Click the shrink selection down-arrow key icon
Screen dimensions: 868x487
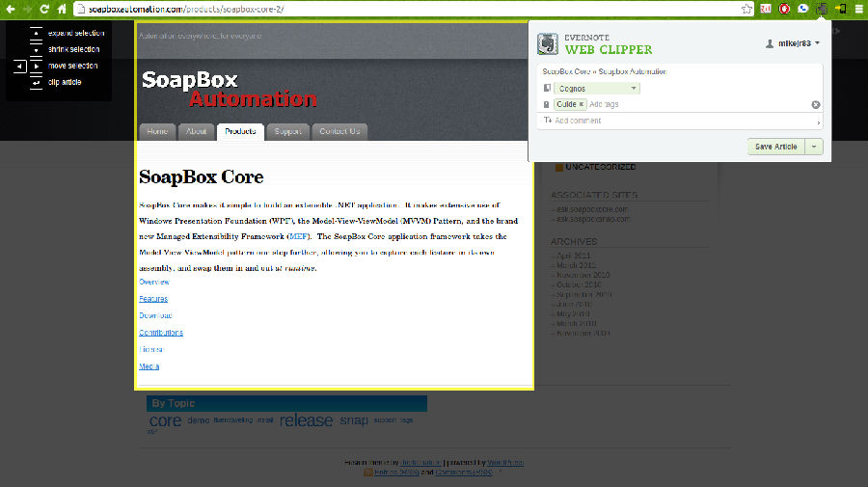[36, 49]
